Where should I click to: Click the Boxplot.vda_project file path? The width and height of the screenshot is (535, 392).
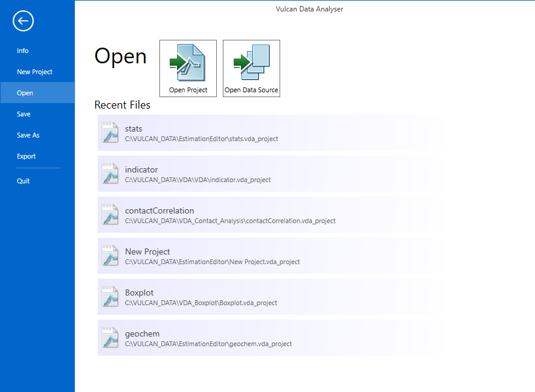pos(201,303)
